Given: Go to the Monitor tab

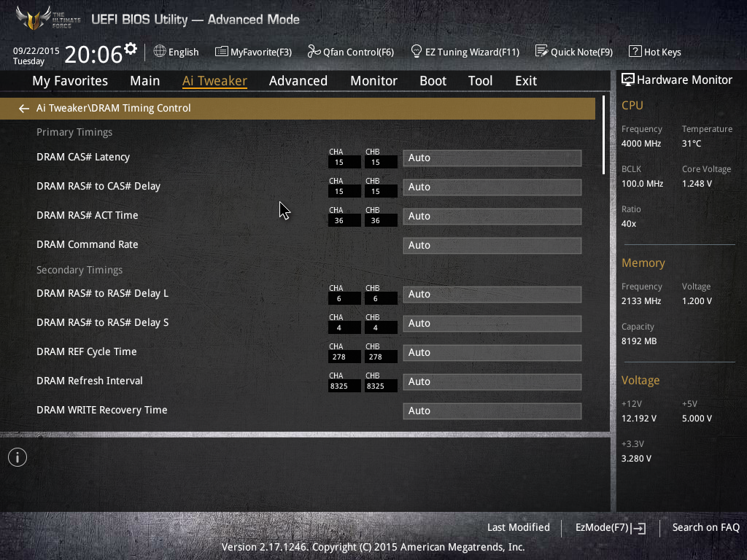Looking at the screenshot, I should pyautogui.click(x=373, y=80).
